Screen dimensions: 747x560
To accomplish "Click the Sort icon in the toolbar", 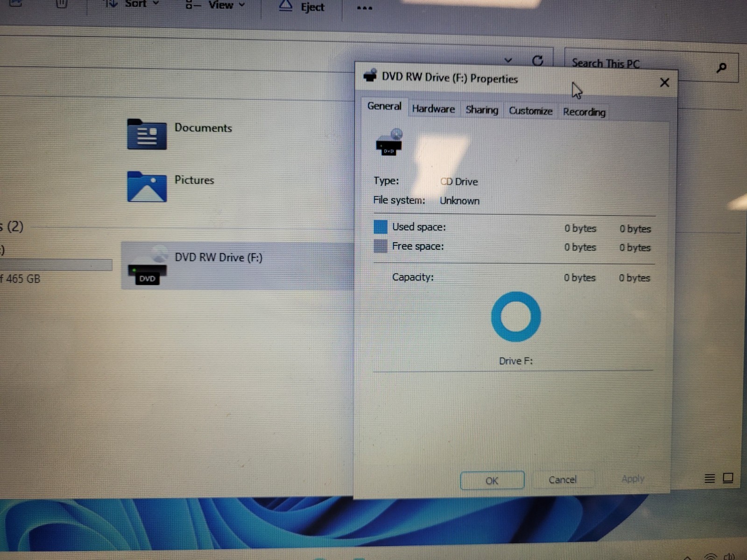I will click(111, 4).
